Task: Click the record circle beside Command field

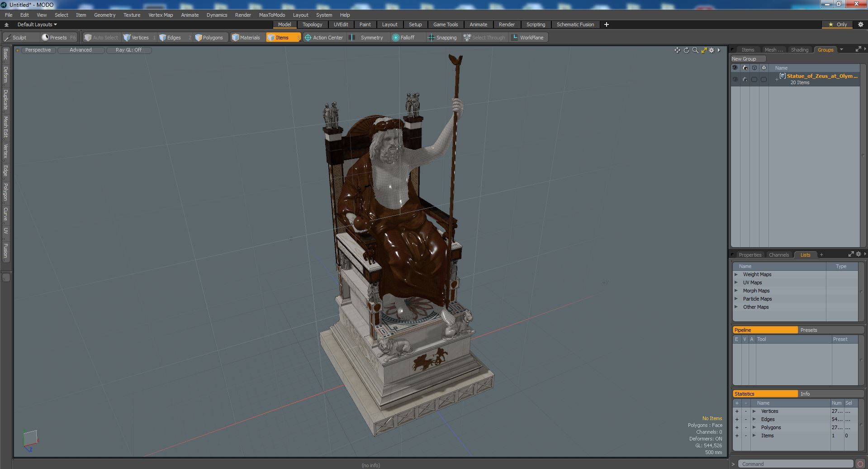Action: click(x=860, y=464)
